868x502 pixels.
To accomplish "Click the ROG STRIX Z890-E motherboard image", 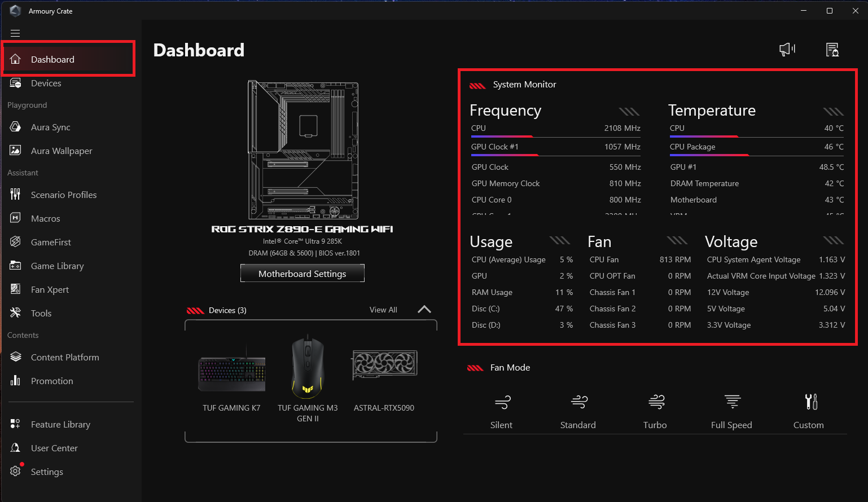I will click(303, 150).
